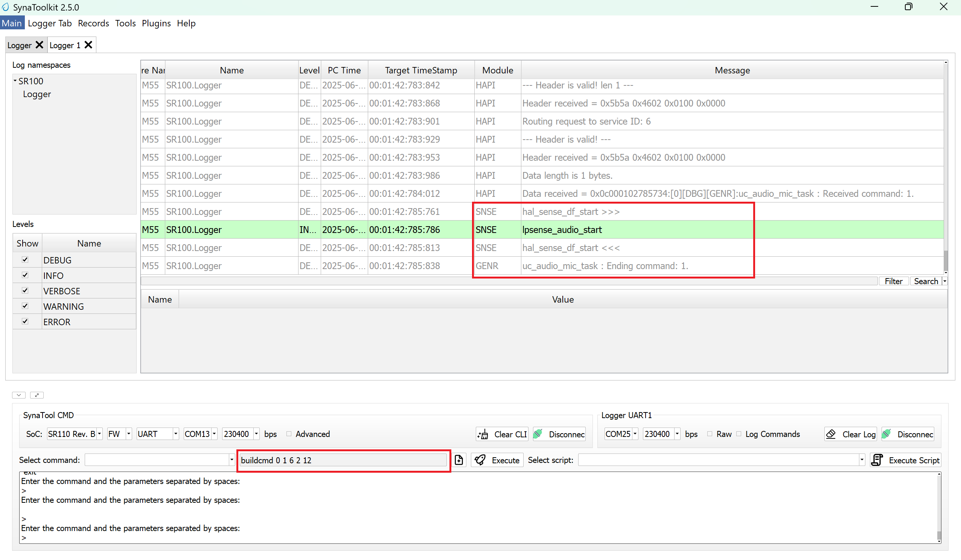Click the command input with buildcmd text

tap(343, 460)
